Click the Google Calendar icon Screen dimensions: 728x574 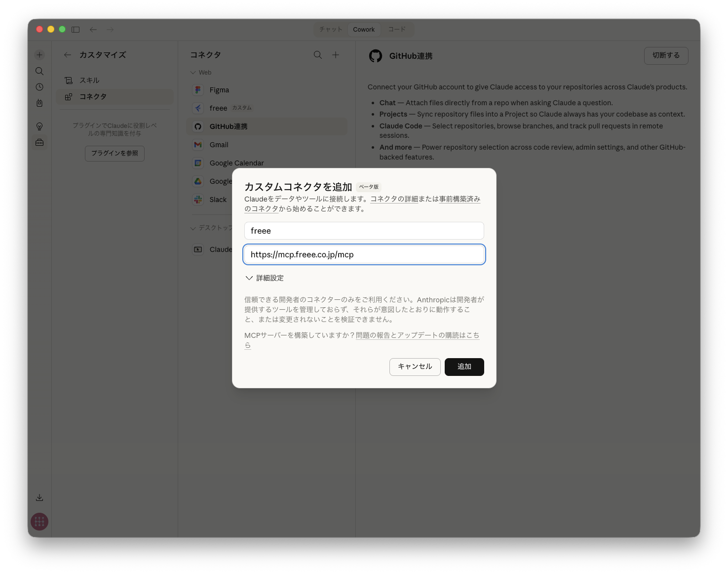(198, 163)
